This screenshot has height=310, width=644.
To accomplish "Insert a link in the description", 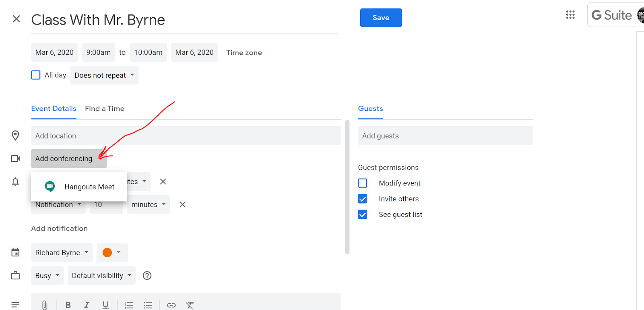I will [171, 305].
